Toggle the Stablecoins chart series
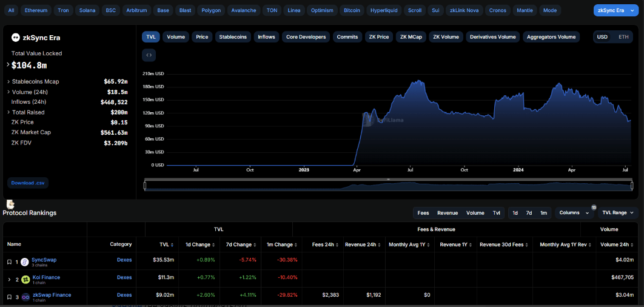Viewport: 644px width, 307px height. coord(233,37)
